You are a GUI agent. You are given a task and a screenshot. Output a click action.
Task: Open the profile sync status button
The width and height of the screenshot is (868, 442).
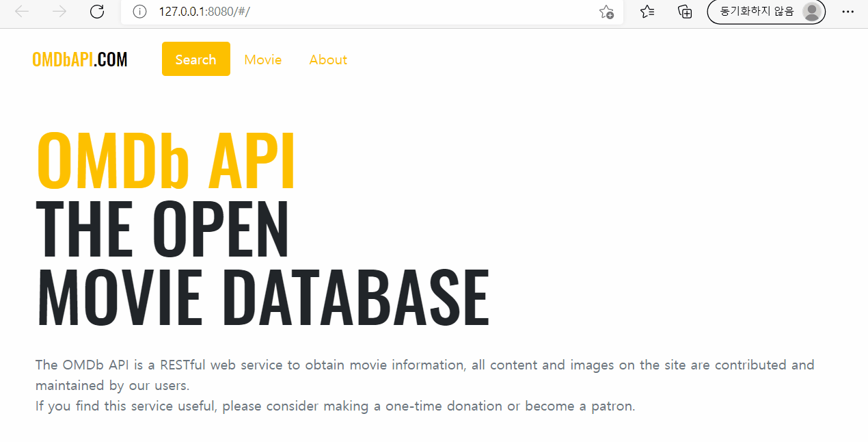765,12
